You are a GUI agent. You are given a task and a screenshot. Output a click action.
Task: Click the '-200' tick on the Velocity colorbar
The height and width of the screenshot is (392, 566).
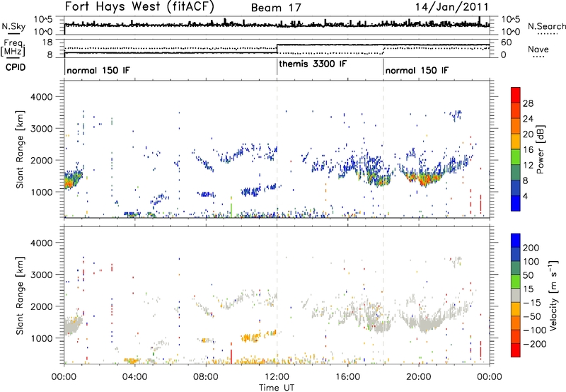pyautogui.click(x=535, y=344)
